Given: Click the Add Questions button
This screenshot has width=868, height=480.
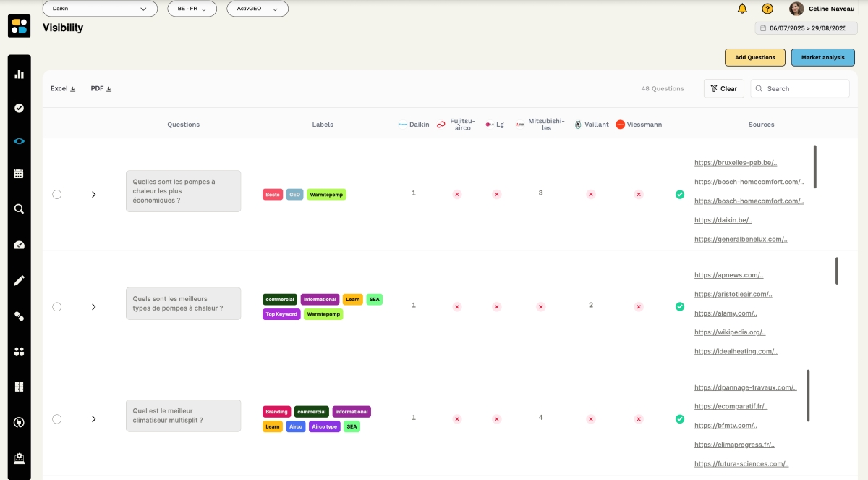Looking at the screenshot, I should 754,57.
